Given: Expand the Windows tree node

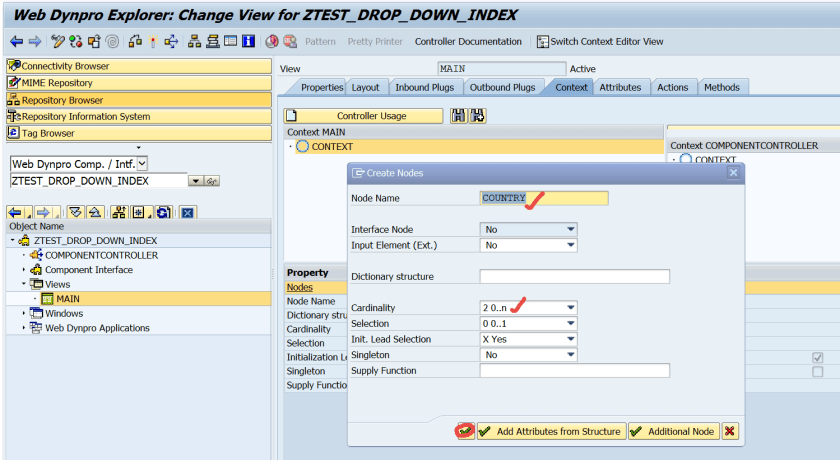Looking at the screenshot, I should click(24, 313).
